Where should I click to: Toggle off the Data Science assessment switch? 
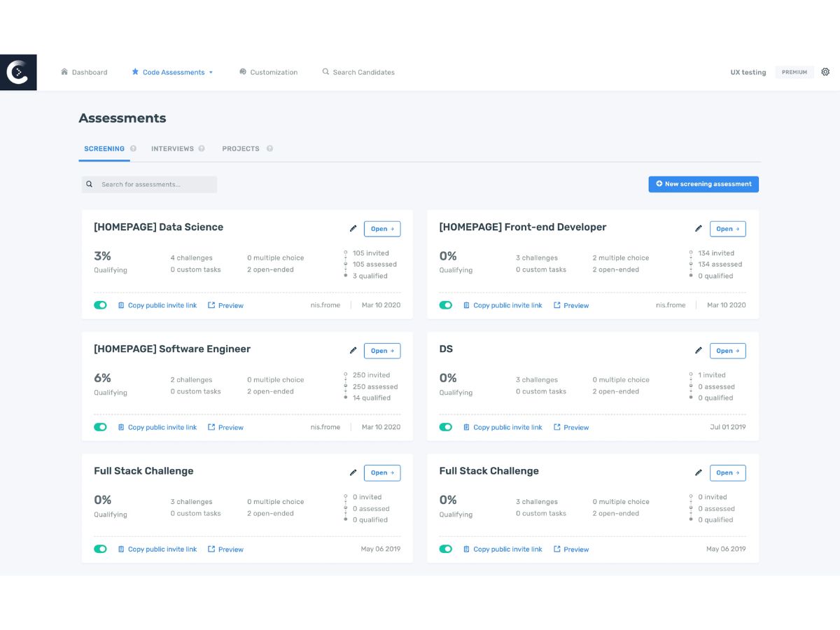pos(100,305)
